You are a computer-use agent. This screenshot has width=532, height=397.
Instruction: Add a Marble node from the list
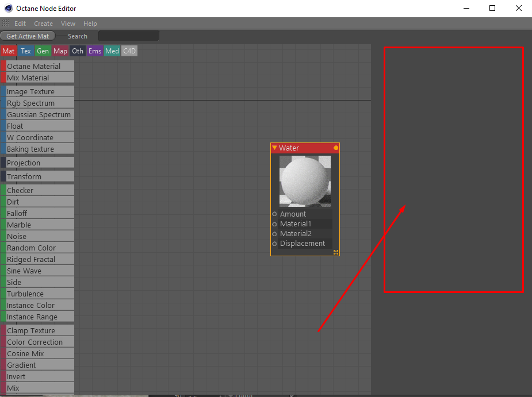[x=37, y=225]
